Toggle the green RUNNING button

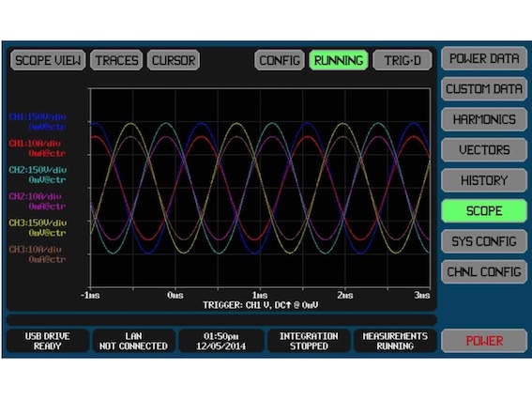point(339,60)
